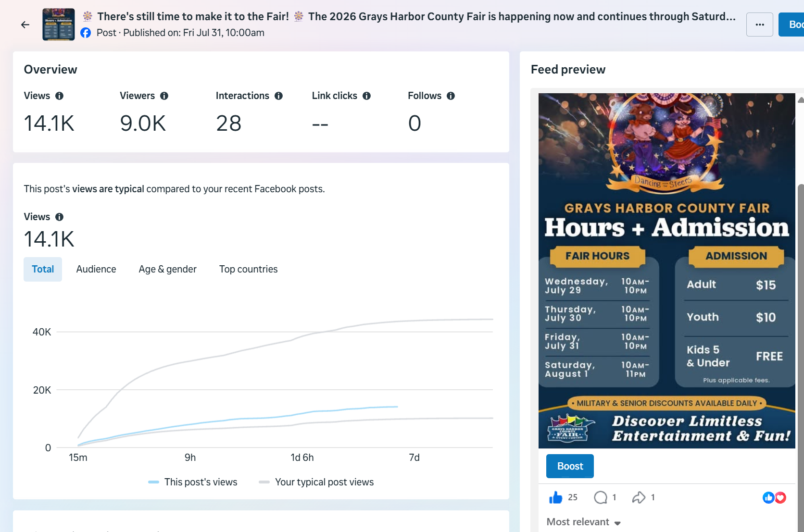Screen dimensions: 804x532
Task: Open the three-dots more options menu
Action: tap(760, 25)
